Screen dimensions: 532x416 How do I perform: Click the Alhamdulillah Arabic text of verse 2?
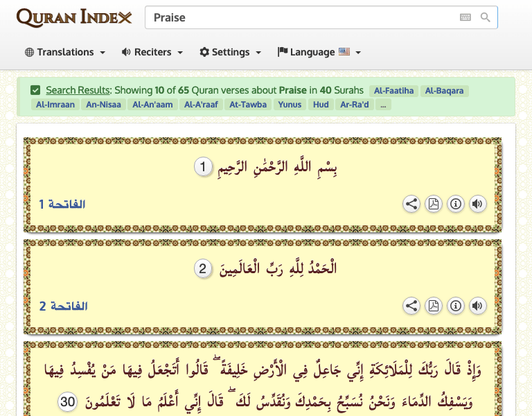pos(278,269)
